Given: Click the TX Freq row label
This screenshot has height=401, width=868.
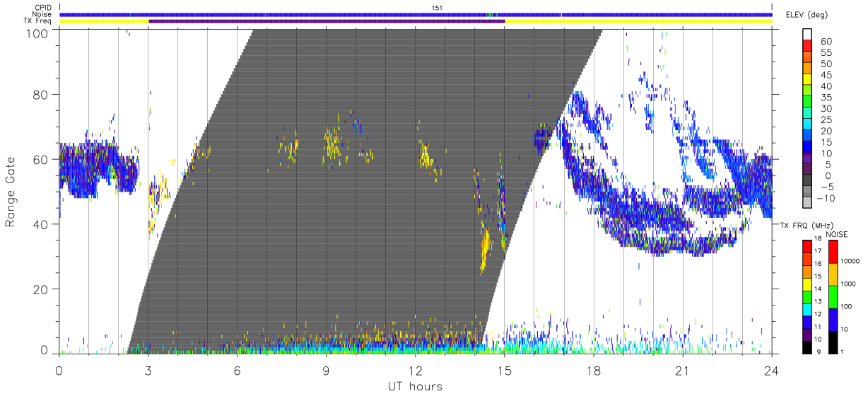Looking at the screenshot, I should pos(39,21).
